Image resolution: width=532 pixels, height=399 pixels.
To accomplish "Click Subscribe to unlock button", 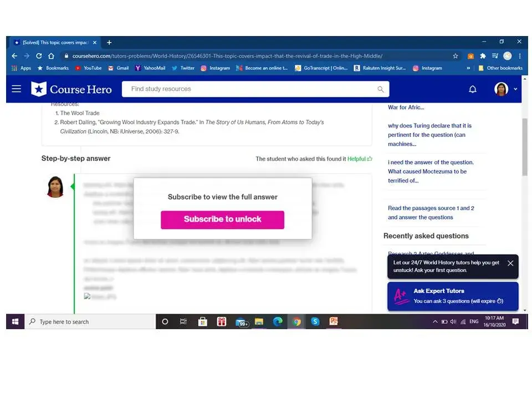I will click(222, 219).
